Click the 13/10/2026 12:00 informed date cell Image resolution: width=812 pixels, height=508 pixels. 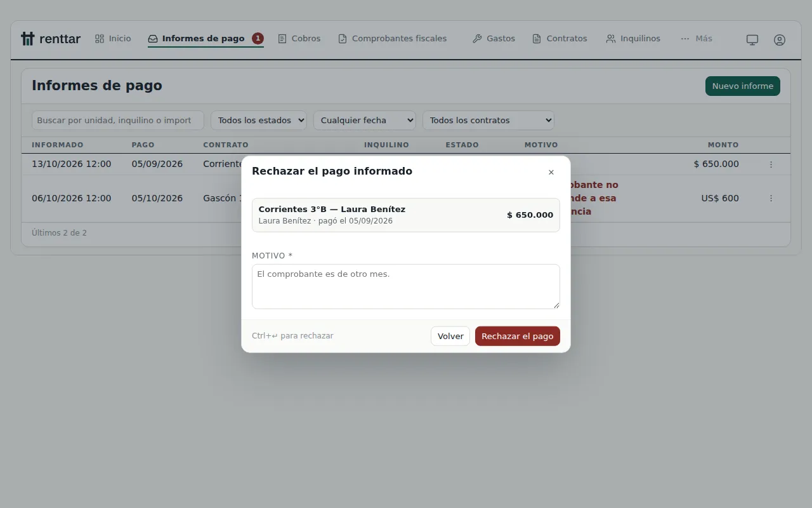pos(72,164)
